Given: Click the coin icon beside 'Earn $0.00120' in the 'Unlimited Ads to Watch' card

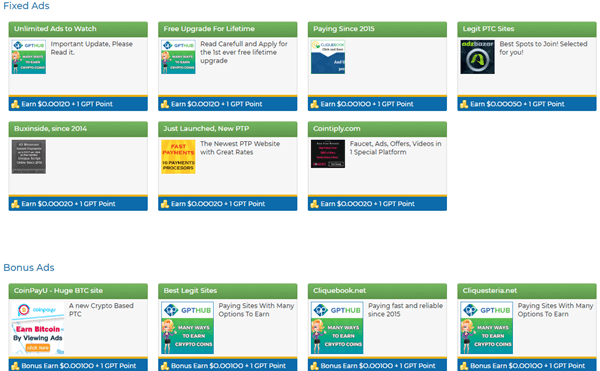Looking at the screenshot, I should [15, 104].
